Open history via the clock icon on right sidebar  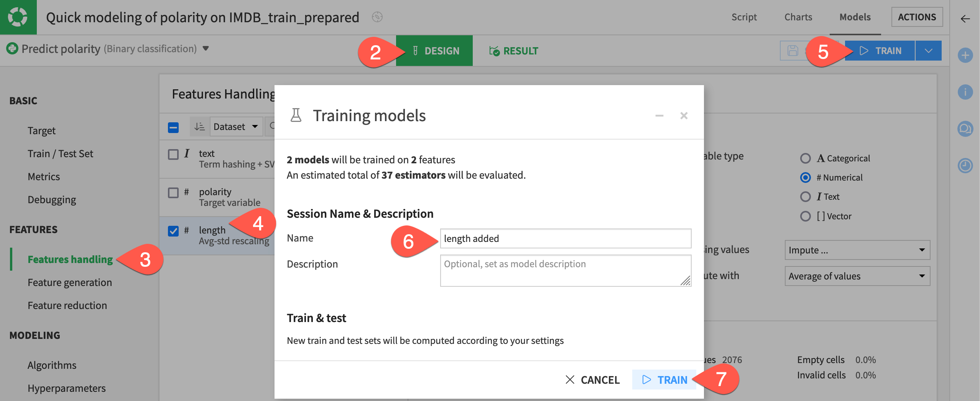point(965,166)
